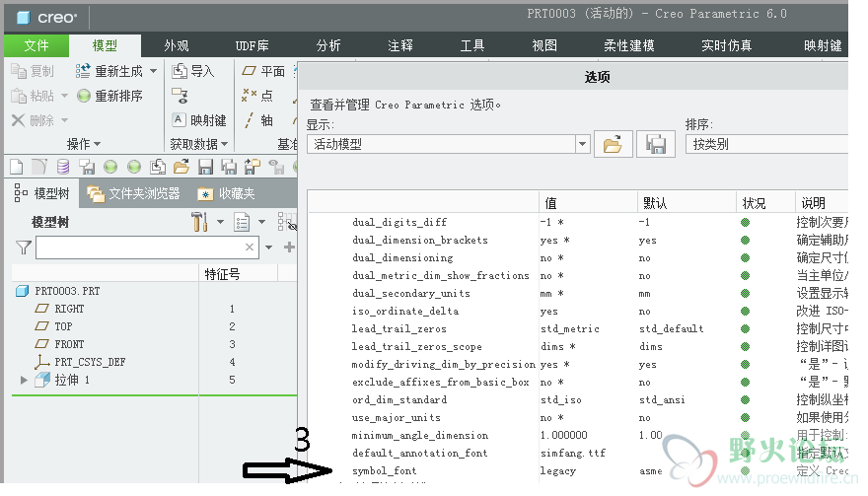Click the save configuration floppy button in Options
The image size is (868, 496).
[656, 145]
